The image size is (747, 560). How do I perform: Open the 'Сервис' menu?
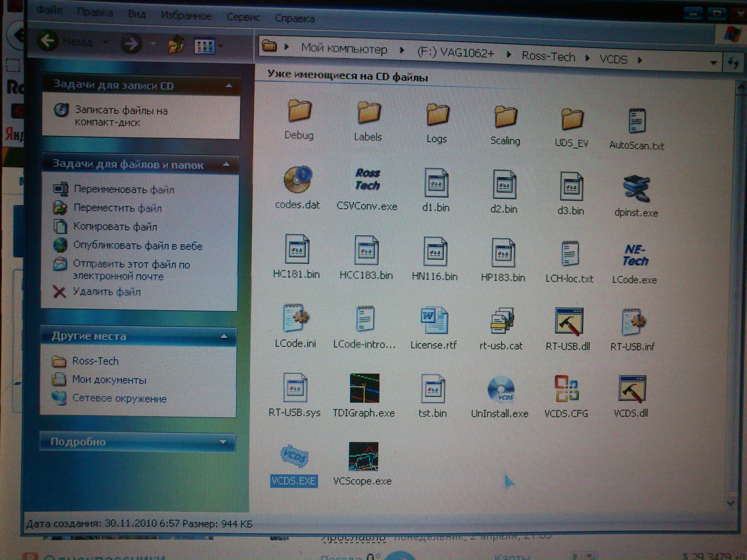243,17
